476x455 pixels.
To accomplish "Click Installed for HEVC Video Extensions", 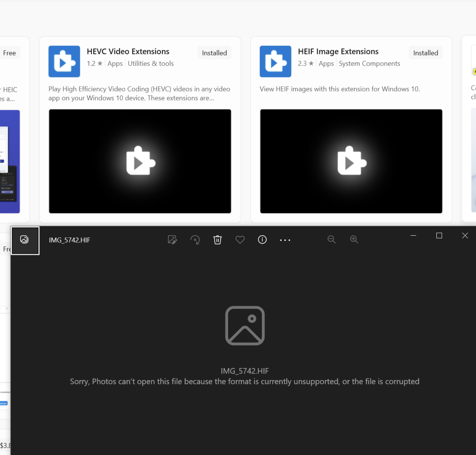I will click(214, 52).
